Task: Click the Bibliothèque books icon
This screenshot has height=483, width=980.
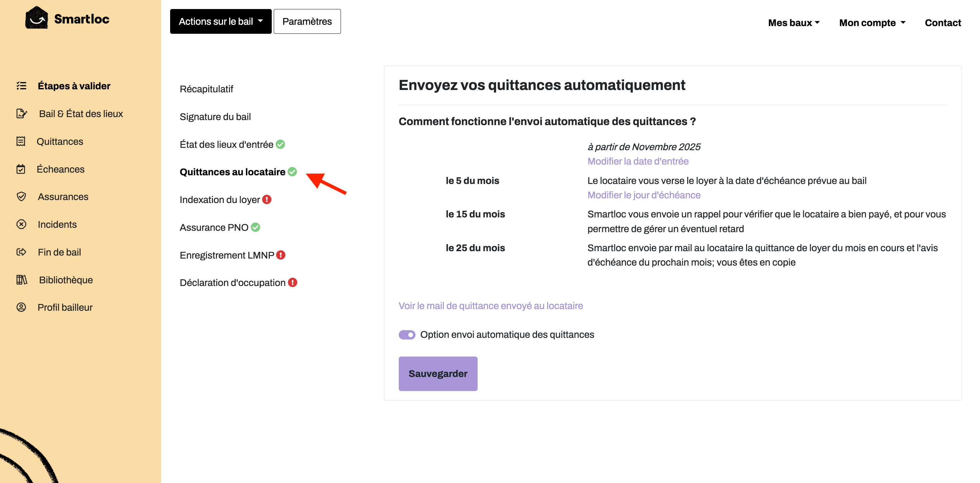Action: (x=22, y=280)
